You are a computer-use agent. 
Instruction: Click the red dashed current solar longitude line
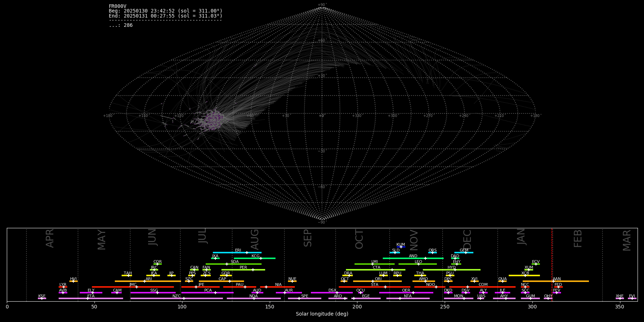pos(552,265)
